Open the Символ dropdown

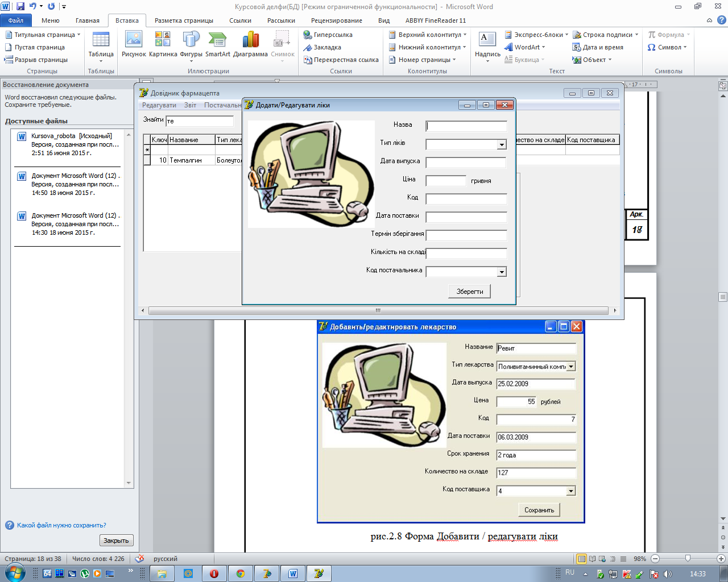coord(685,47)
